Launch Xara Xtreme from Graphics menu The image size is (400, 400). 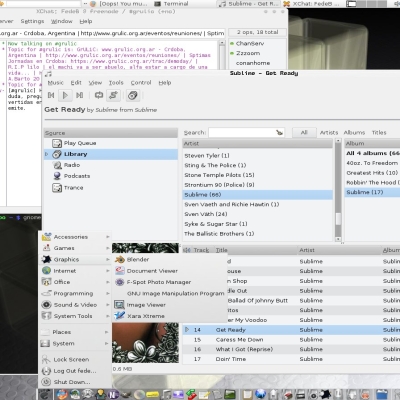pyautogui.click(x=170, y=316)
